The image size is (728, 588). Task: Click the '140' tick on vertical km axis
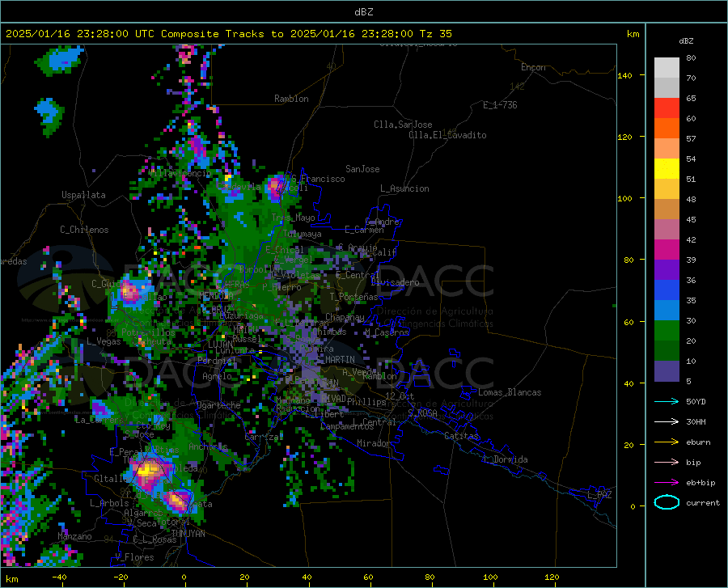624,75
